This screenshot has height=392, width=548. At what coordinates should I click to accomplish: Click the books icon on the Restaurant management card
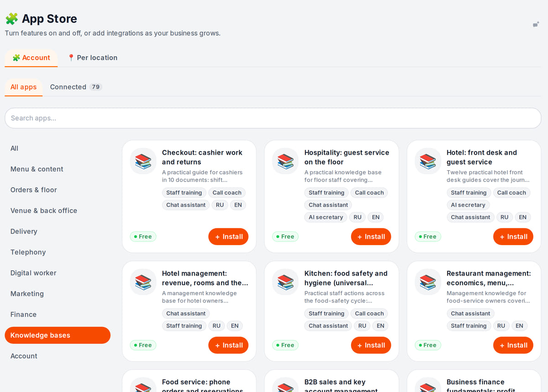coord(428,282)
